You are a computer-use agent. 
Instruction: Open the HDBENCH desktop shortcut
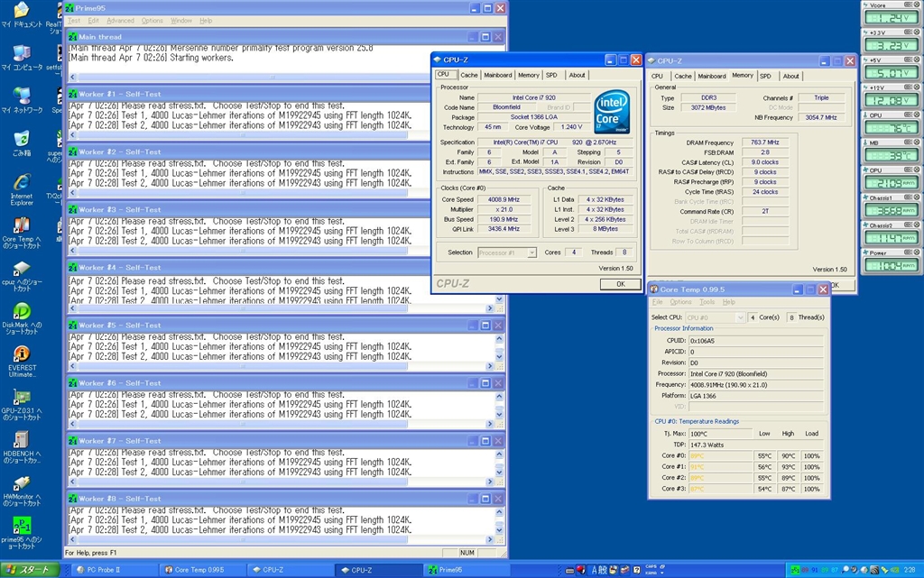pyautogui.click(x=22, y=440)
